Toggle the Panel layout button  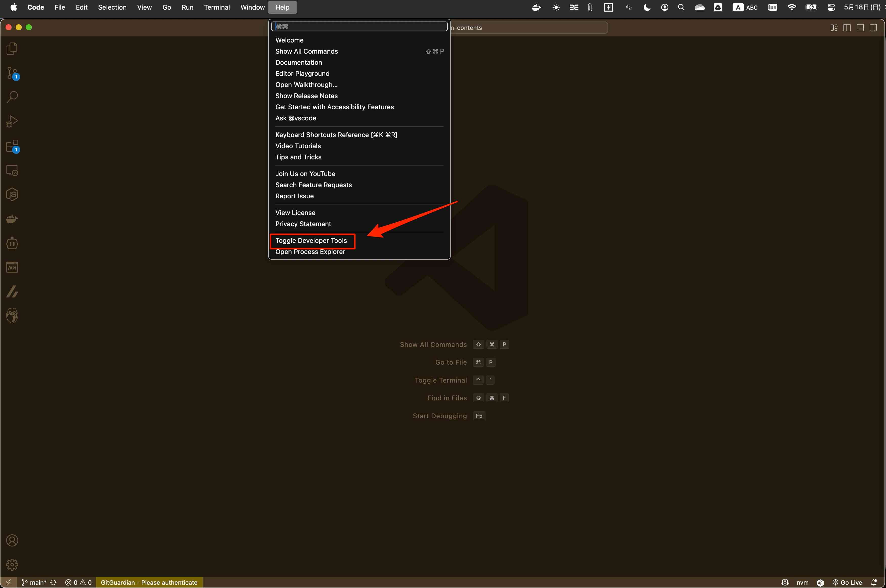860,28
